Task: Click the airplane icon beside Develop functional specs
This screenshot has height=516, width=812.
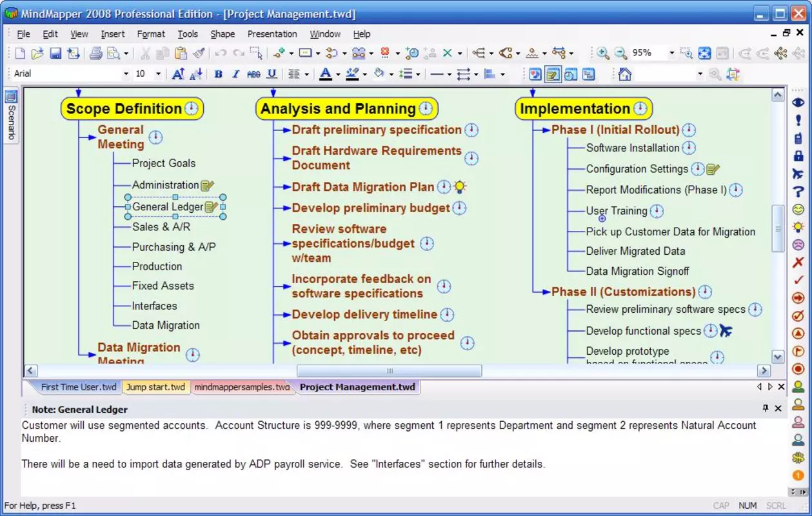Action: click(x=726, y=331)
